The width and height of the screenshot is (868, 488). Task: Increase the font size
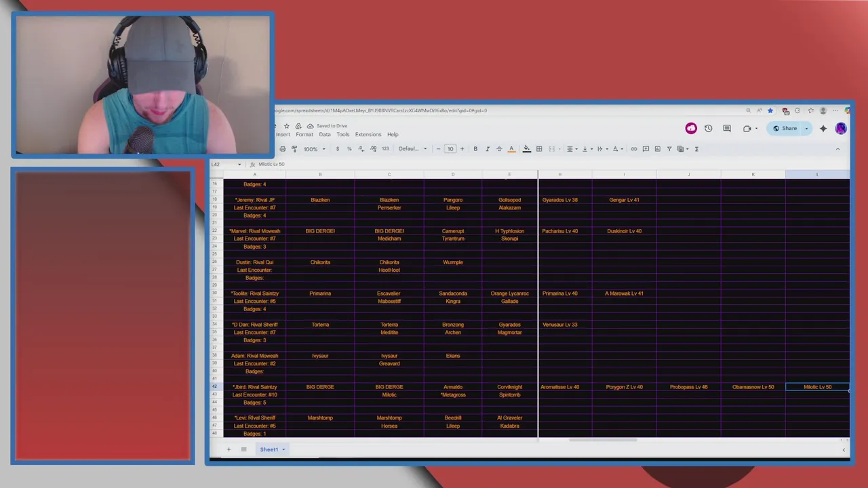(462, 149)
